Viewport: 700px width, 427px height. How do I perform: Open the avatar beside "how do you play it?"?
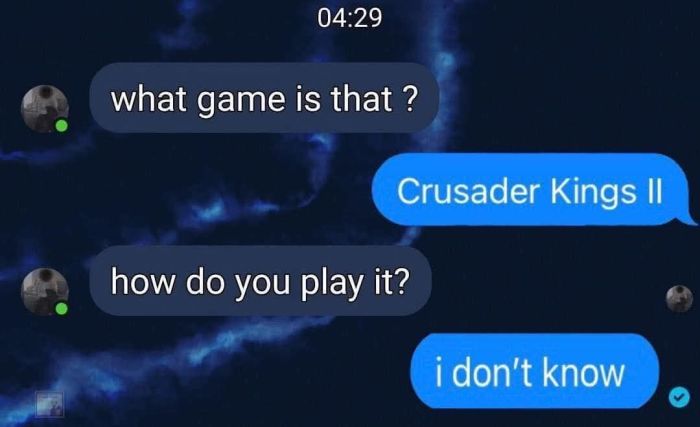(x=45, y=292)
